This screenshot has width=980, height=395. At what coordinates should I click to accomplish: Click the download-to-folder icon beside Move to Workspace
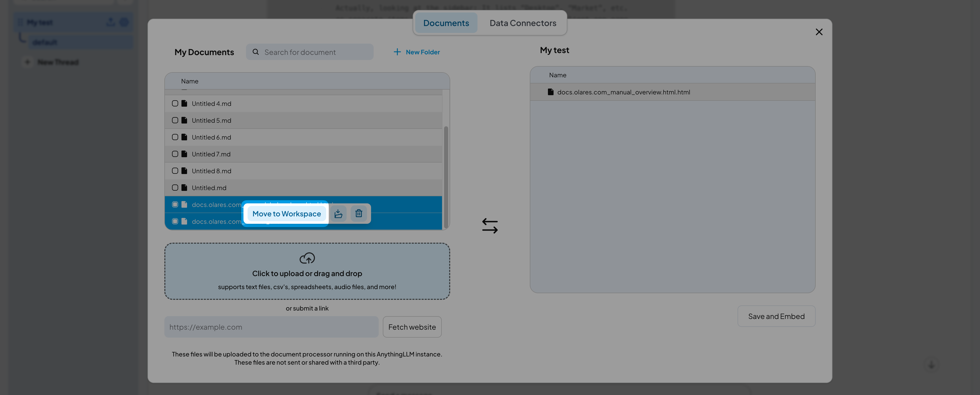coord(338,214)
